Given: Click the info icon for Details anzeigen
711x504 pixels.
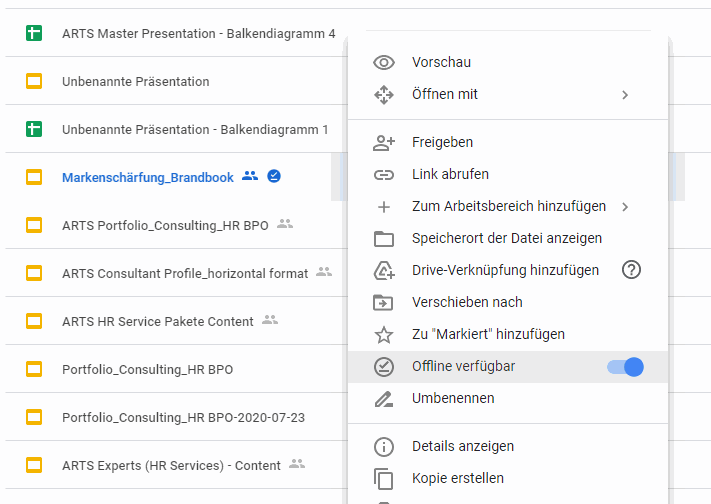Looking at the screenshot, I should pyautogui.click(x=384, y=446).
